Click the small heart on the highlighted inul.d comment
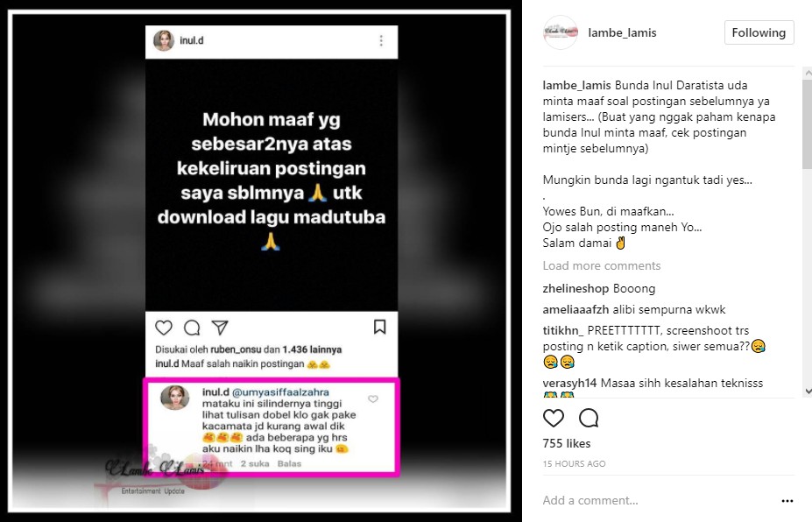 (x=373, y=399)
